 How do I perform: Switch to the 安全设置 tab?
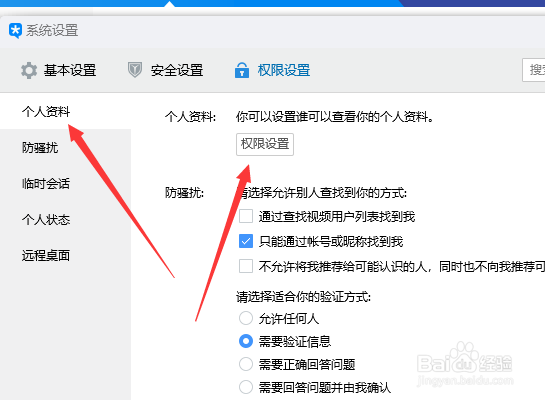pos(165,70)
